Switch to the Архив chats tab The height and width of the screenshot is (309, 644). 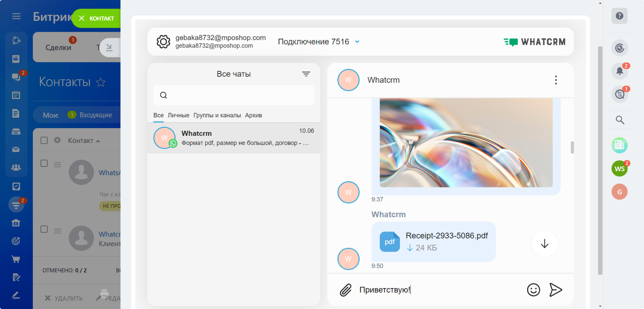click(x=253, y=115)
